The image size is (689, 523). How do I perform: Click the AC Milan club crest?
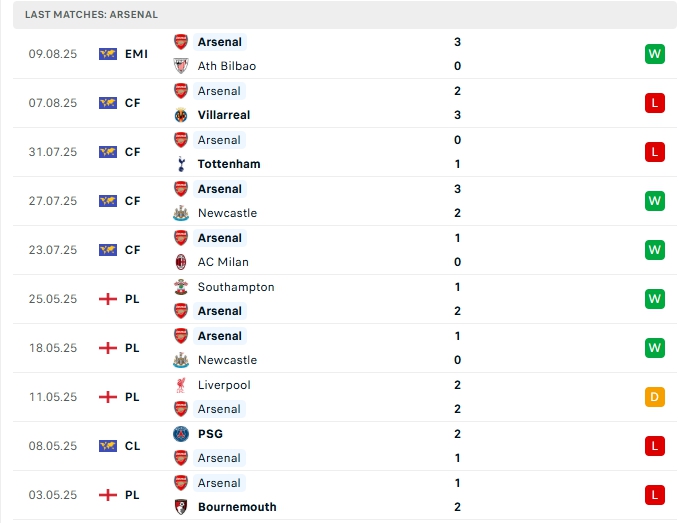point(181,262)
